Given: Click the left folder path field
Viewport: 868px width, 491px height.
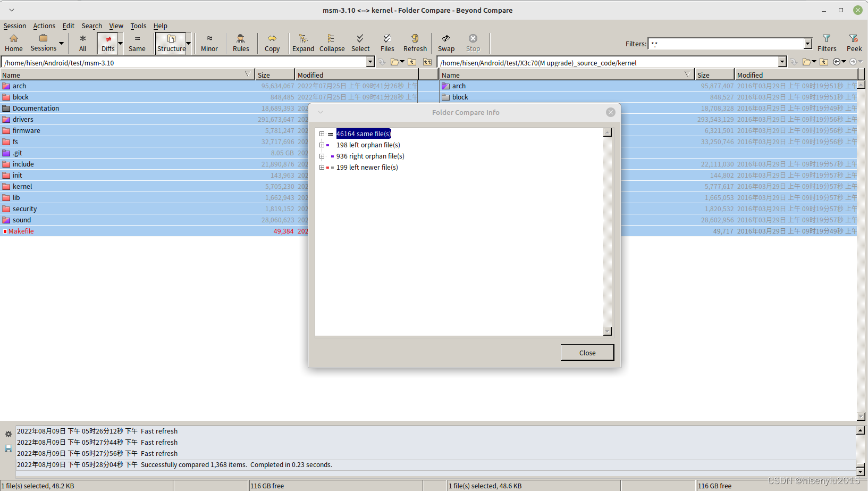Looking at the screenshot, I should (184, 62).
